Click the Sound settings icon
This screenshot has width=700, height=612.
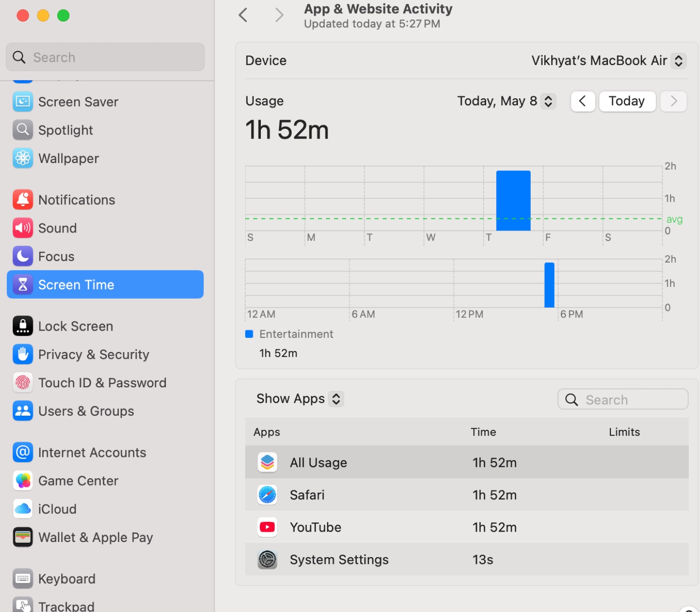click(x=23, y=228)
